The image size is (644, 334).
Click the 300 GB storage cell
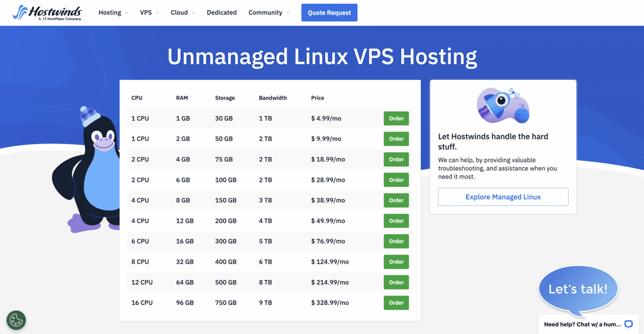click(226, 242)
